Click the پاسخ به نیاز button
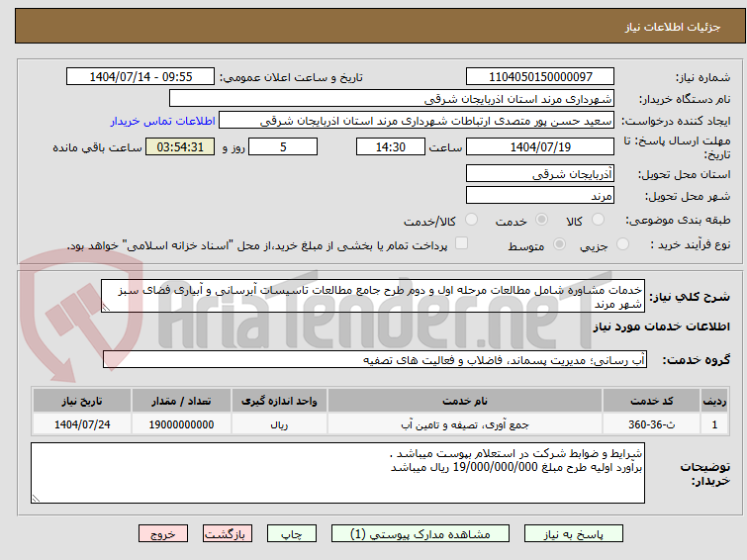Screen dimensions: 747x560 [x=574, y=534]
